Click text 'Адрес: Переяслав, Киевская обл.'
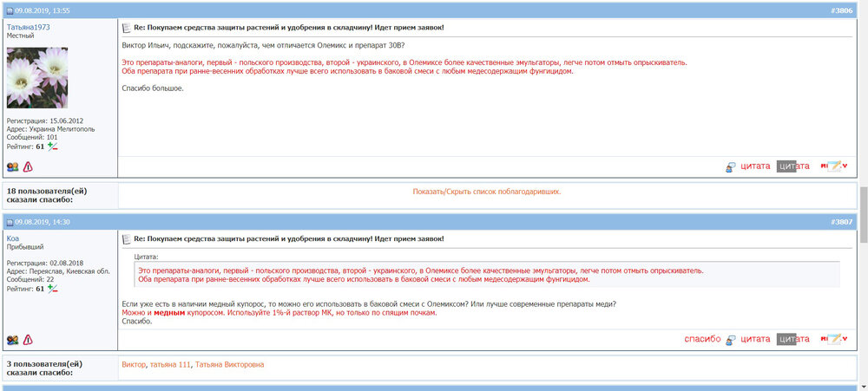 tap(59, 271)
